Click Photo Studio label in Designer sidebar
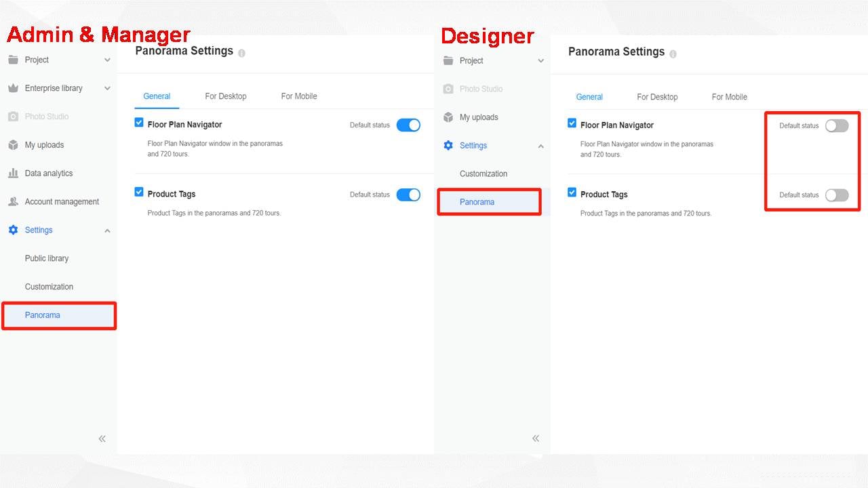The width and height of the screenshot is (868, 488). pos(481,89)
